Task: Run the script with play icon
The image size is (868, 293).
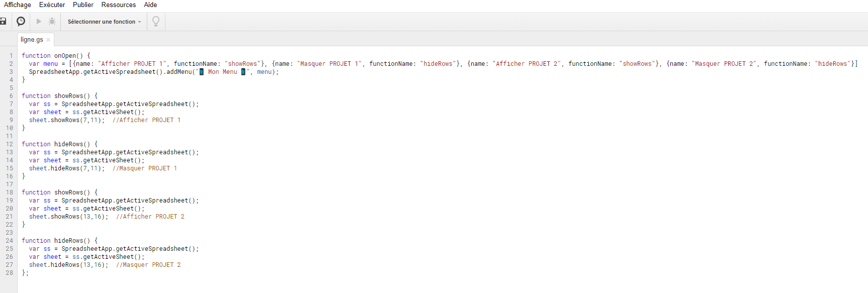Action: pyautogui.click(x=39, y=21)
